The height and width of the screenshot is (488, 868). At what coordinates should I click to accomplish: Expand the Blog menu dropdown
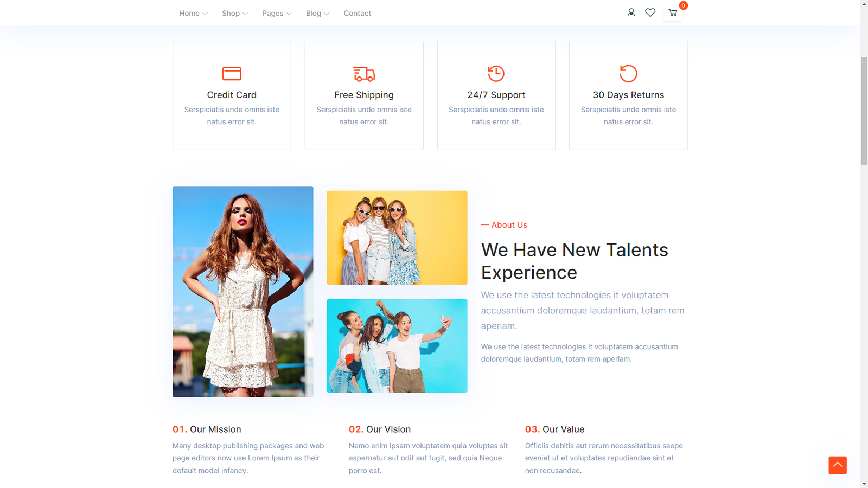317,13
